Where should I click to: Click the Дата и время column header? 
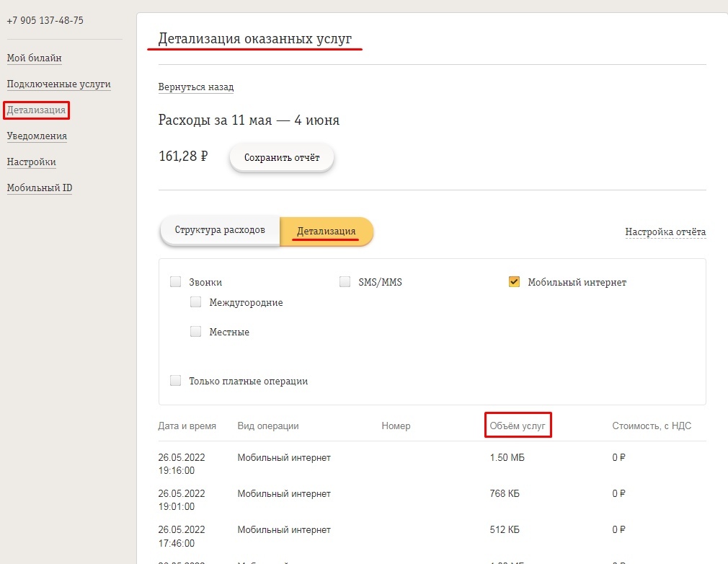coord(187,426)
